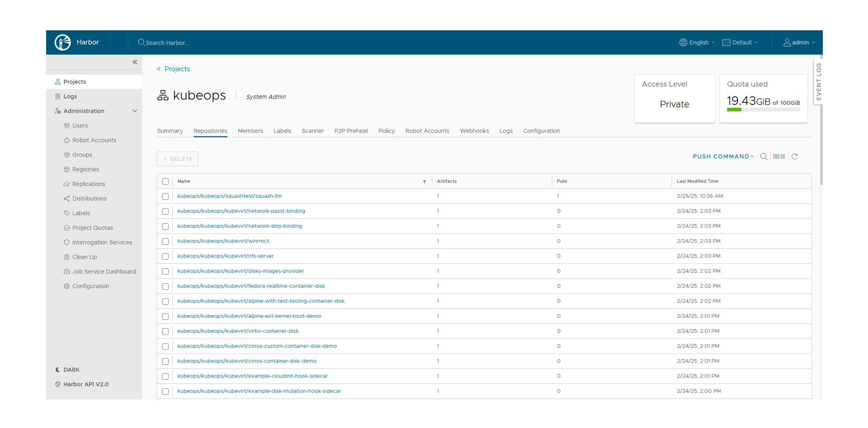Screen dimensions: 868x428
Task: Click the Replications icon in sidebar
Action: tap(67, 184)
